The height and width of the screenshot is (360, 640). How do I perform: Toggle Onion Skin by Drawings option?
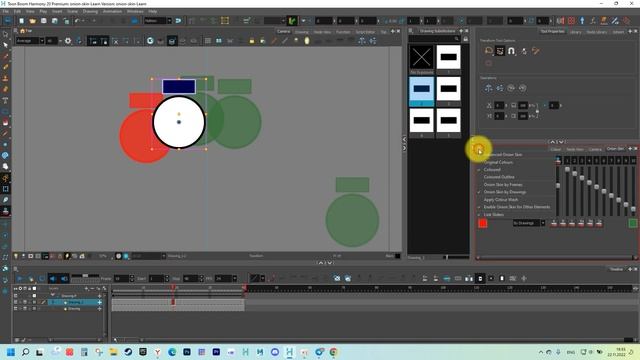(x=505, y=192)
